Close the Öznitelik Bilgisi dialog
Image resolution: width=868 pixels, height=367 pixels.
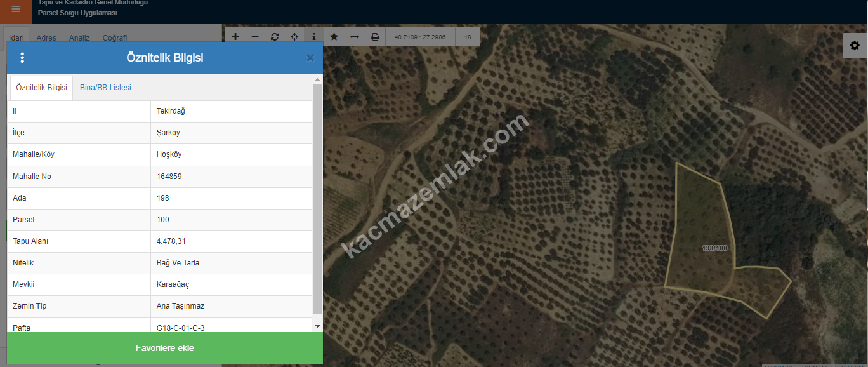coord(310,58)
